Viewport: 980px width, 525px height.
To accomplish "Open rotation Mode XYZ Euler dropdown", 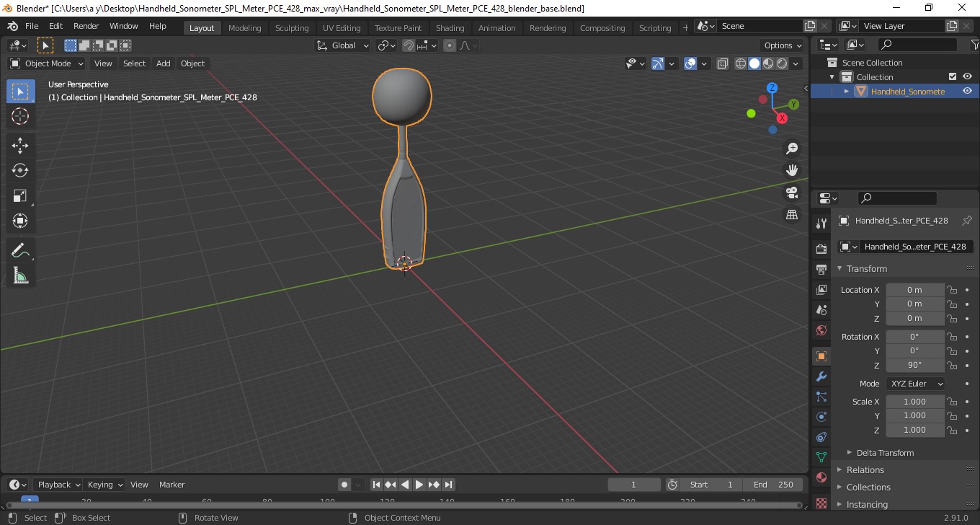I will tap(915, 384).
